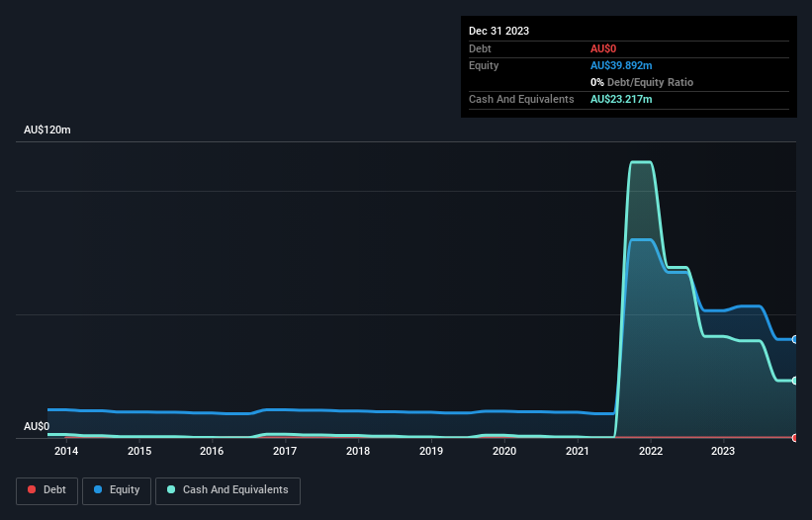Click the blue Equity endpoint marker on chart
This screenshot has height=520, width=812.
pyautogui.click(x=795, y=339)
